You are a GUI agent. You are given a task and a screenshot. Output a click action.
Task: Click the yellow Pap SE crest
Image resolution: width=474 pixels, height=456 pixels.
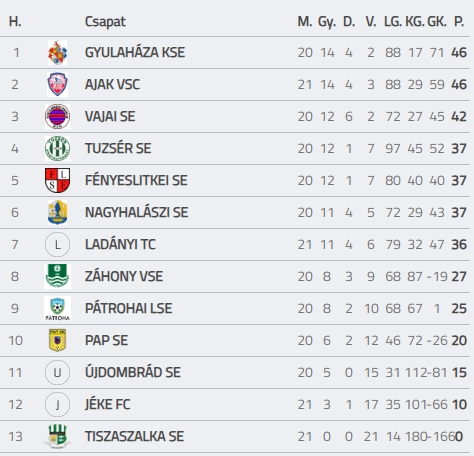coord(57,340)
